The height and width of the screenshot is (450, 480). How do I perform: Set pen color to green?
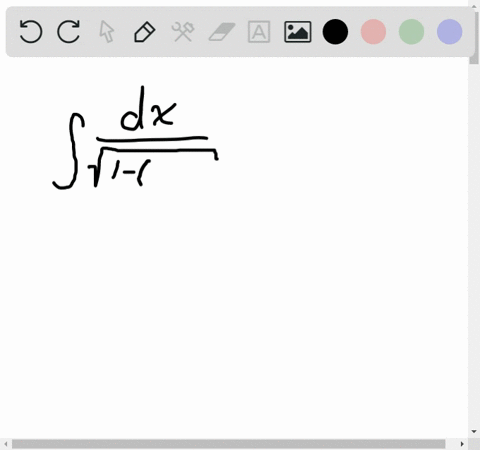[411, 32]
